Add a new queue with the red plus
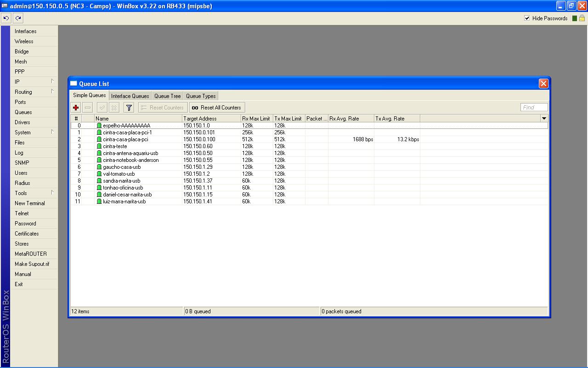588x368 pixels. 76,108
